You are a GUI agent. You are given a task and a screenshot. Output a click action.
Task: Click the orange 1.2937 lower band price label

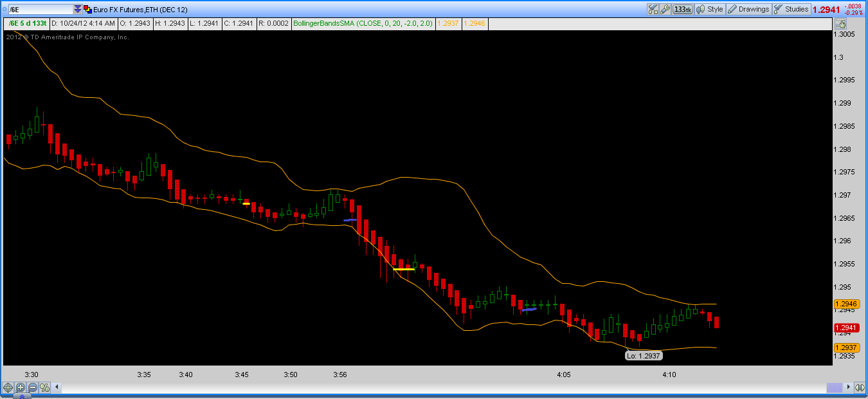tap(846, 348)
